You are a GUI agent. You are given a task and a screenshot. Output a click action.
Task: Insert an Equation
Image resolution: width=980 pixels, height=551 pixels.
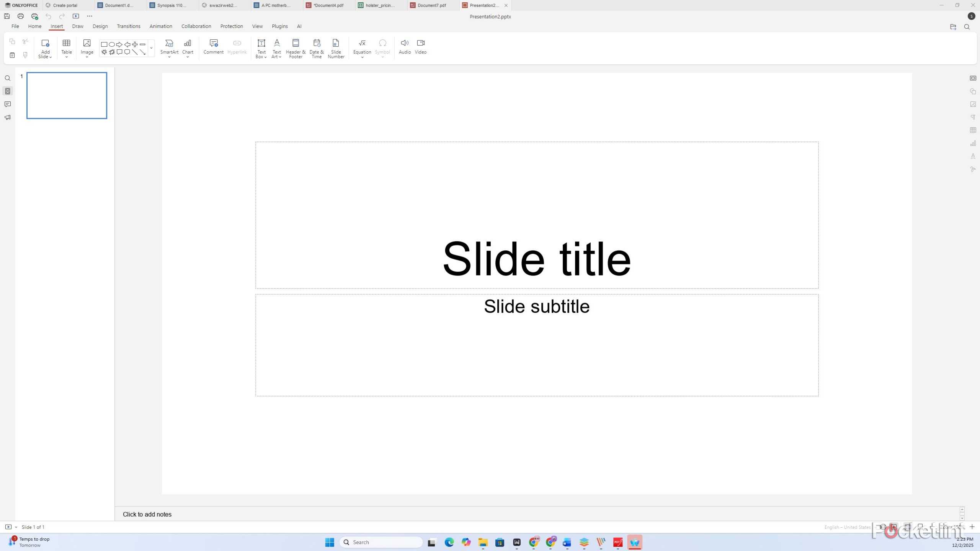click(x=362, y=48)
